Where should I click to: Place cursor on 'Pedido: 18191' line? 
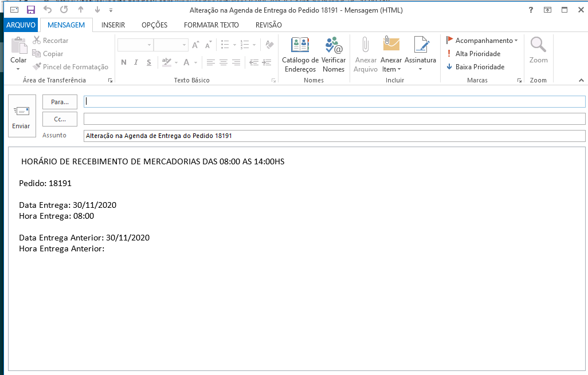click(x=45, y=183)
